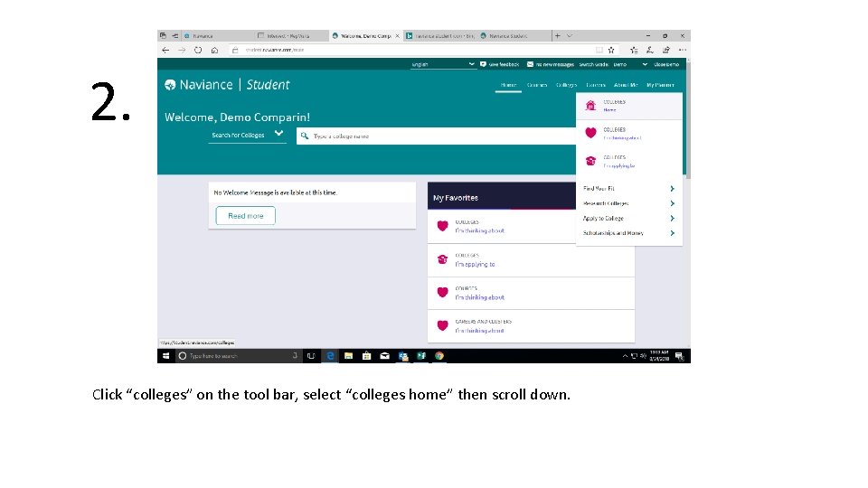The width and height of the screenshot is (868, 488).
Task: Open the Windows Start menu
Action: (x=165, y=356)
